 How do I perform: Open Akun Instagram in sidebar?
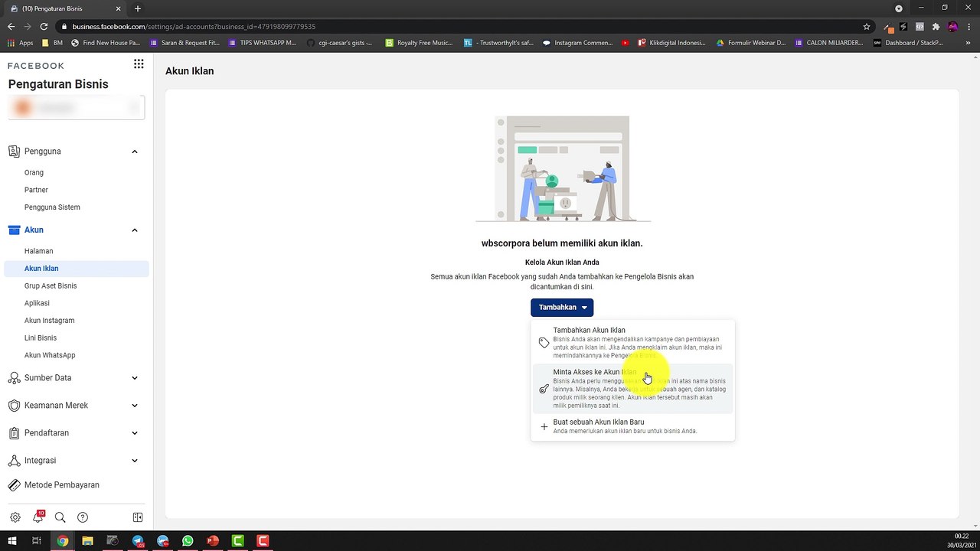click(49, 321)
